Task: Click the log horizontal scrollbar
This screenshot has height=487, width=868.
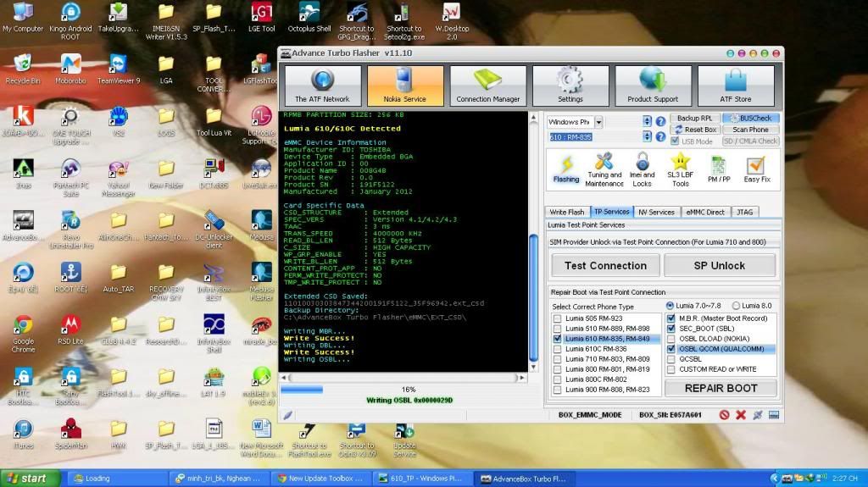Action: (403, 378)
